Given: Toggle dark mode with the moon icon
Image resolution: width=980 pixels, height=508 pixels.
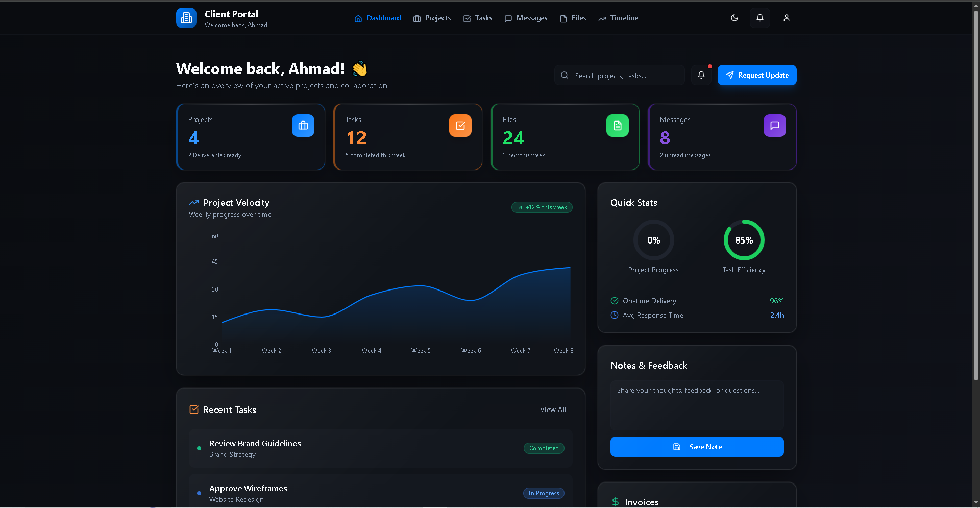Looking at the screenshot, I should (734, 18).
